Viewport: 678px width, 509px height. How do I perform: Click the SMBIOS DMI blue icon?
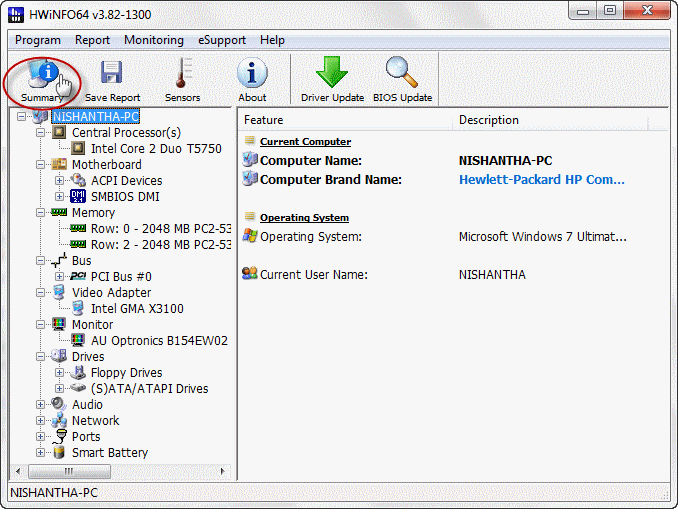78,196
